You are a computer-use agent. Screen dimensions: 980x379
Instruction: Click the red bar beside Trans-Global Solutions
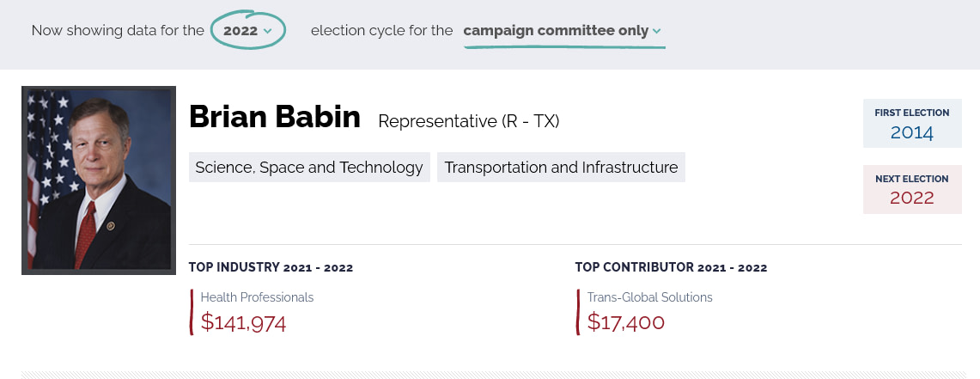(577, 311)
